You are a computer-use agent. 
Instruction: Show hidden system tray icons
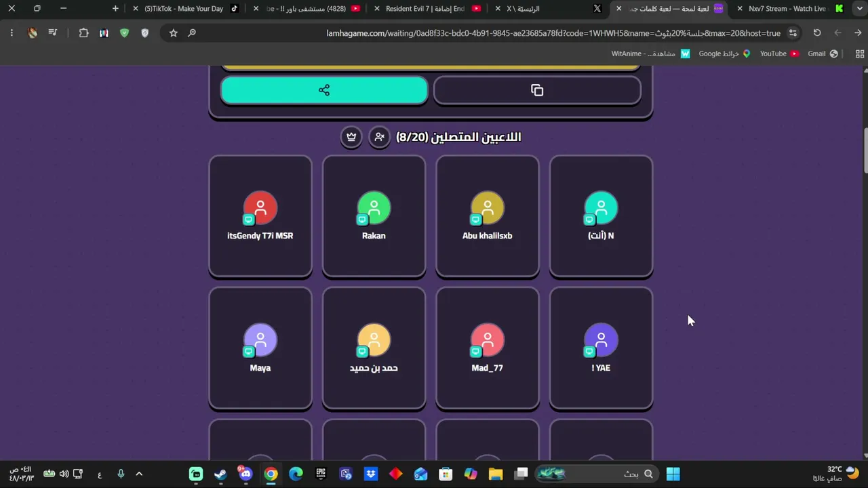click(x=139, y=474)
